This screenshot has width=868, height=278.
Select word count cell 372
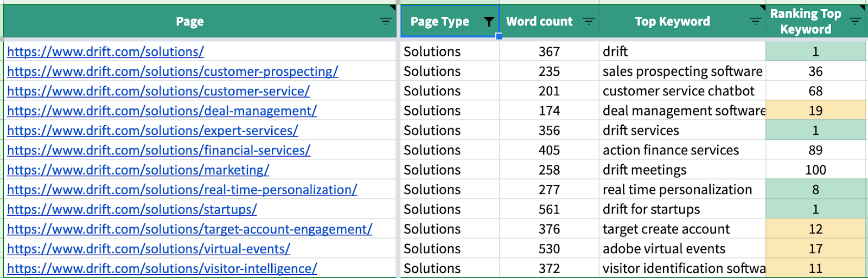click(x=549, y=268)
